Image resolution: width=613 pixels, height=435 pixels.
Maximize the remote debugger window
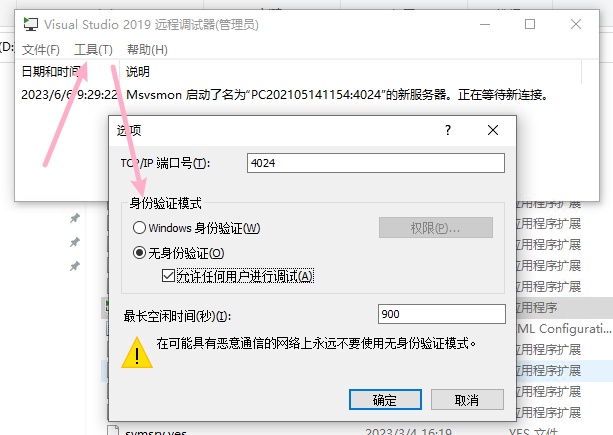(x=530, y=24)
